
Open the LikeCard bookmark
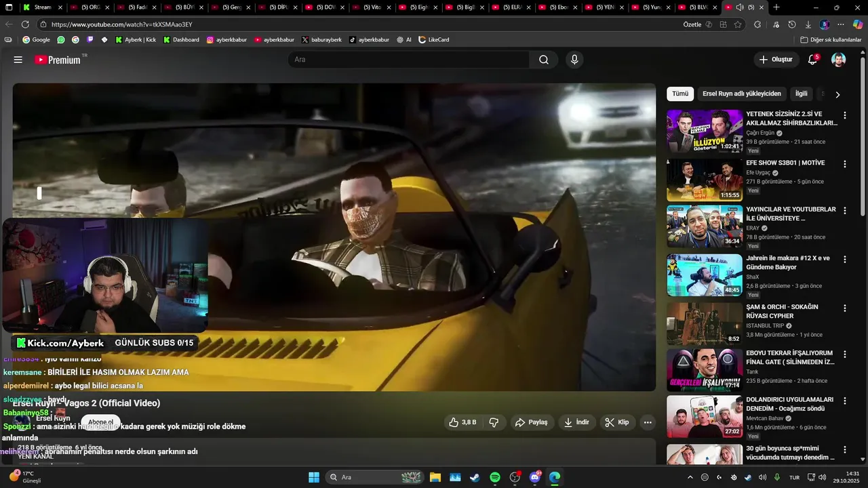coord(434,39)
